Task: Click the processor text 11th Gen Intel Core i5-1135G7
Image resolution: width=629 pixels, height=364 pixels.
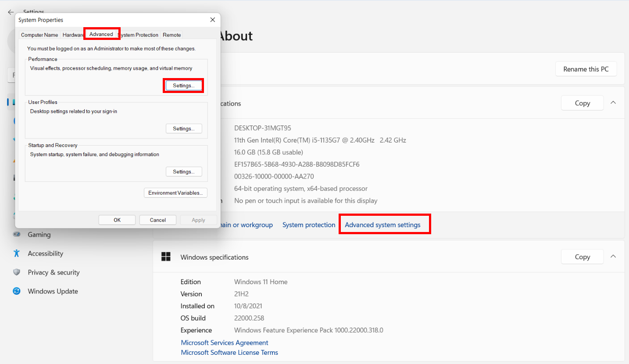Action: 320,140
